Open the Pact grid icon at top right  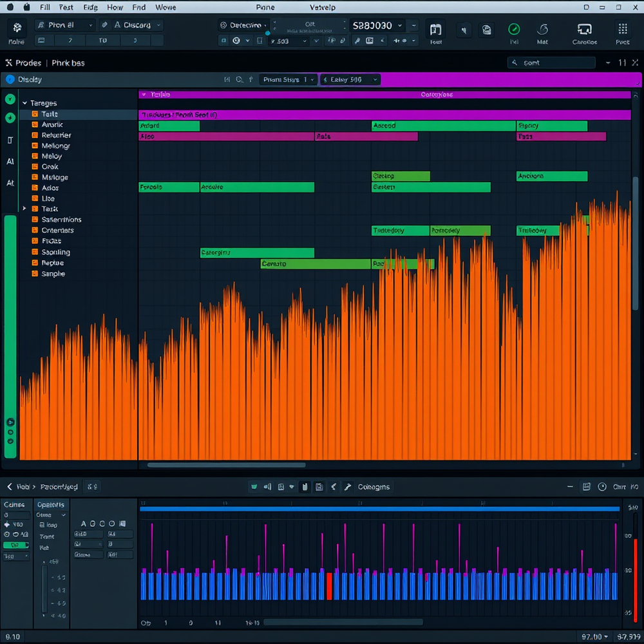(x=622, y=30)
